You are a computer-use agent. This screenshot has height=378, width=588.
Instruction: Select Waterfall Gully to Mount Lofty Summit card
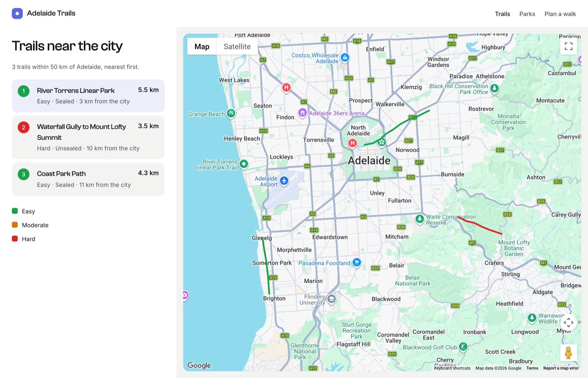(88, 137)
